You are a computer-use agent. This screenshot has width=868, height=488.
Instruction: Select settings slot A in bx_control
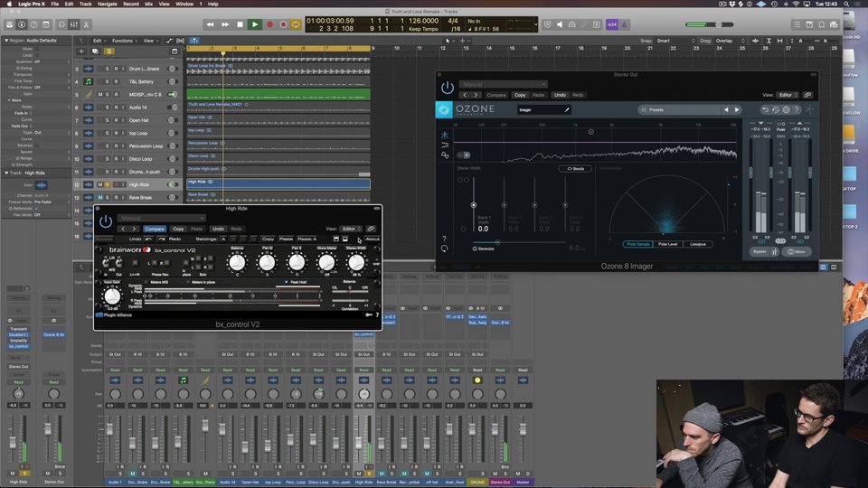[x=223, y=239]
